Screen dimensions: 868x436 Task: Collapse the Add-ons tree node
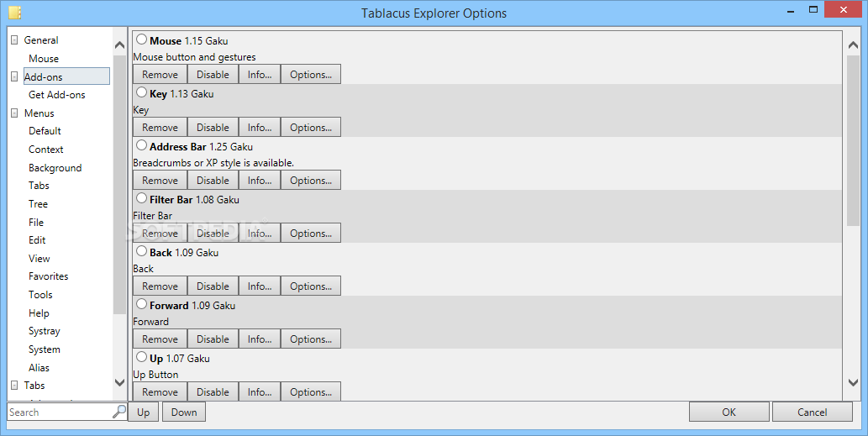(14, 77)
